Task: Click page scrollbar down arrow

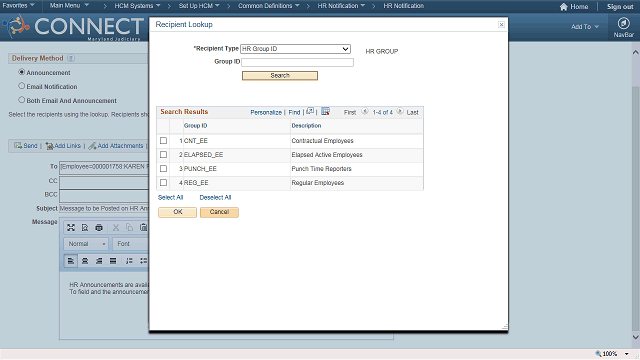Action: coord(636,337)
